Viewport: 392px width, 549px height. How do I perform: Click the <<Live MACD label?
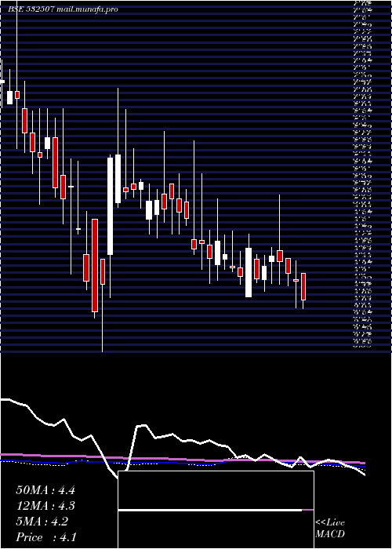tap(330, 529)
